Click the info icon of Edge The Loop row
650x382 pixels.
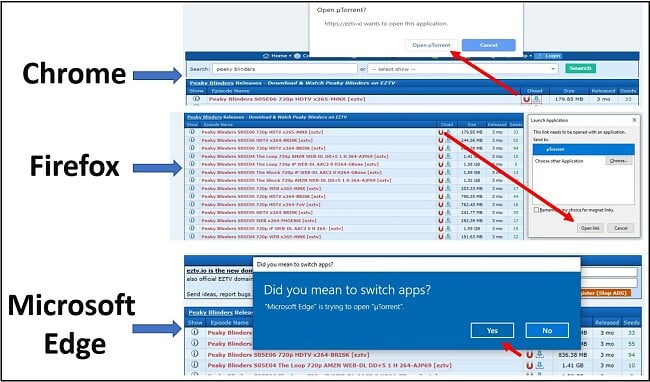(194, 365)
